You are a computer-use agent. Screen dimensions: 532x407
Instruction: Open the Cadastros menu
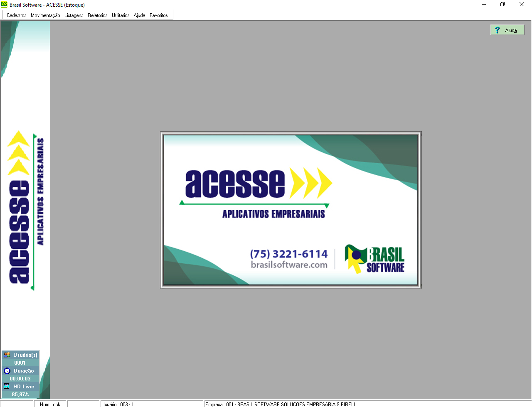(x=17, y=15)
